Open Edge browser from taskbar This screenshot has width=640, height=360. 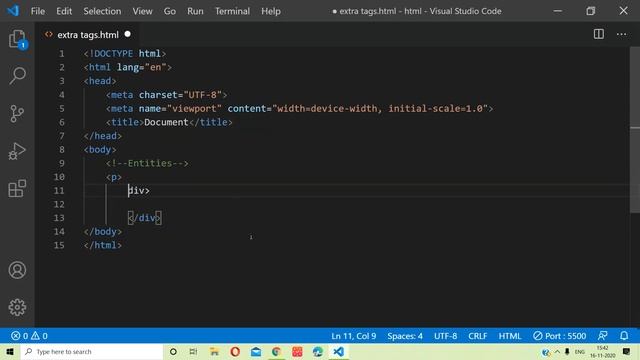pos(318,351)
